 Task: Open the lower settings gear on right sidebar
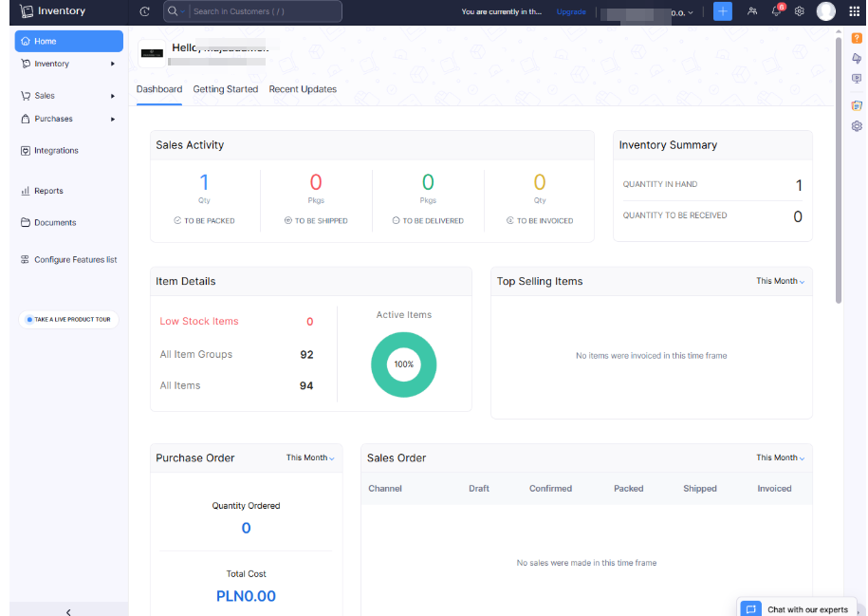coord(857,124)
